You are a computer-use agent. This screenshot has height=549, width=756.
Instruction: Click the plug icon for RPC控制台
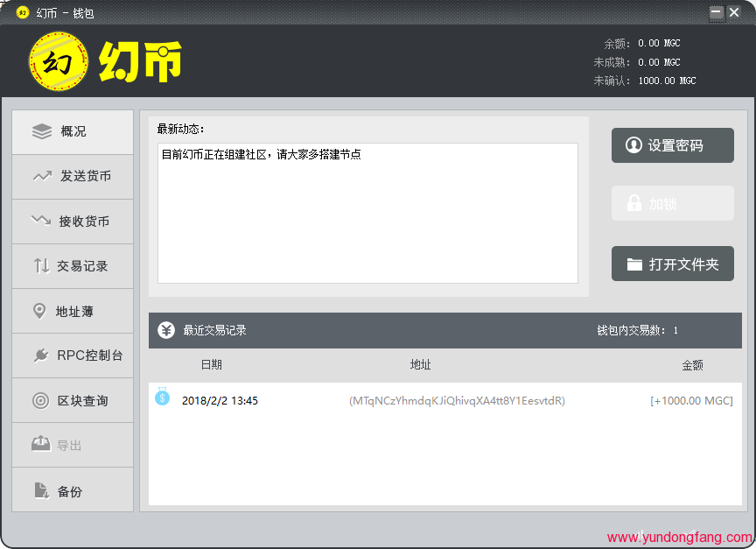click(41, 355)
